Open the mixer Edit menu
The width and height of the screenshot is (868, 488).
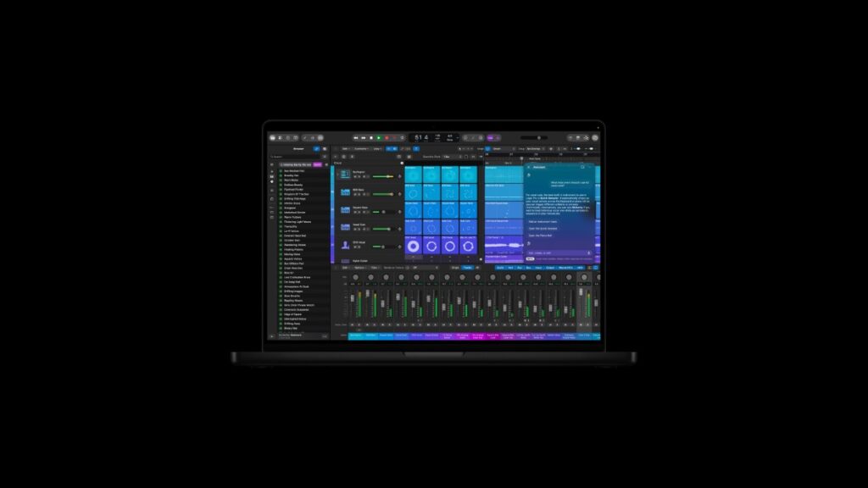point(345,268)
